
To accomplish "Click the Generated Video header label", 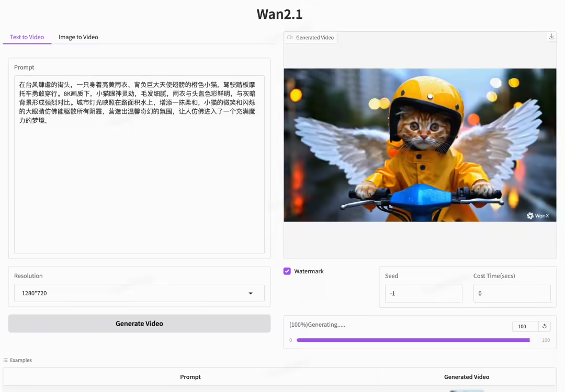I will tap(314, 37).
